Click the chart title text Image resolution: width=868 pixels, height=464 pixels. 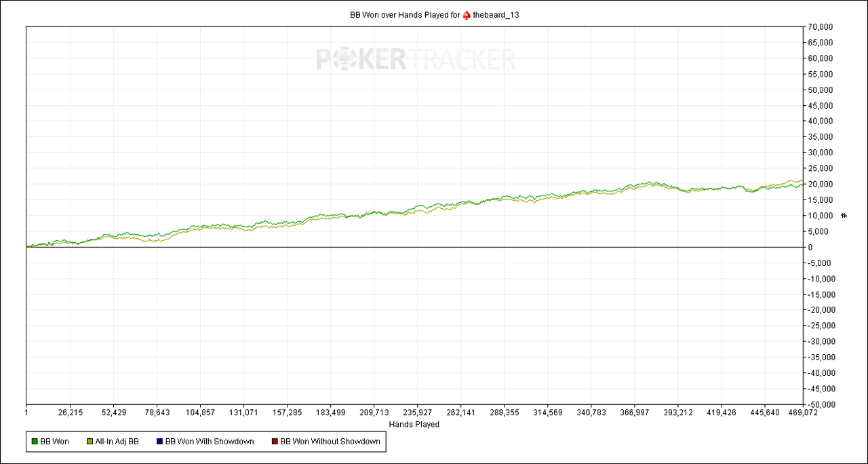(x=435, y=15)
